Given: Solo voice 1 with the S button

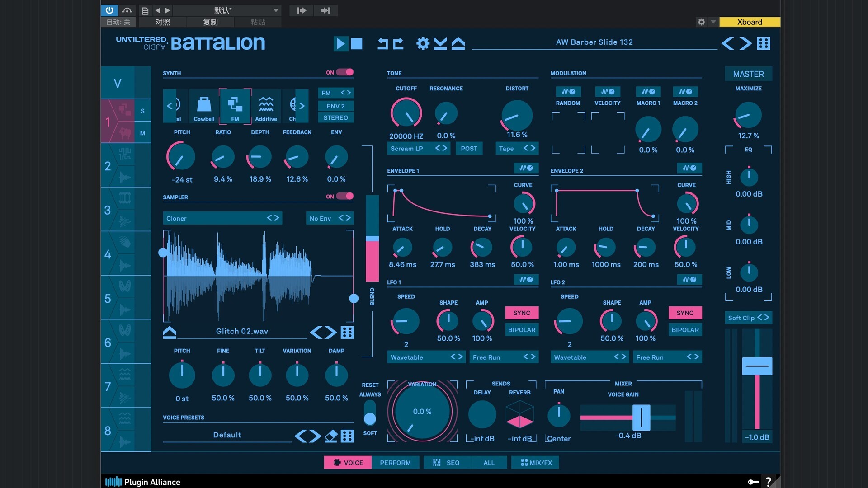Looking at the screenshot, I should click(142, 111).
